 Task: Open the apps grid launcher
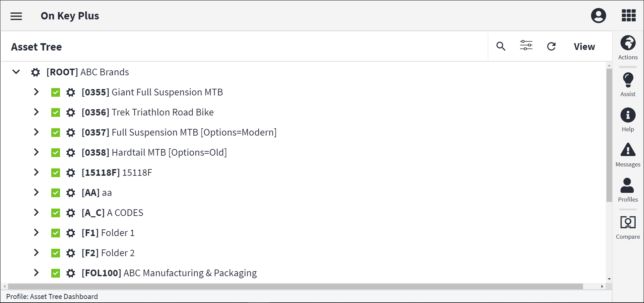629,15
